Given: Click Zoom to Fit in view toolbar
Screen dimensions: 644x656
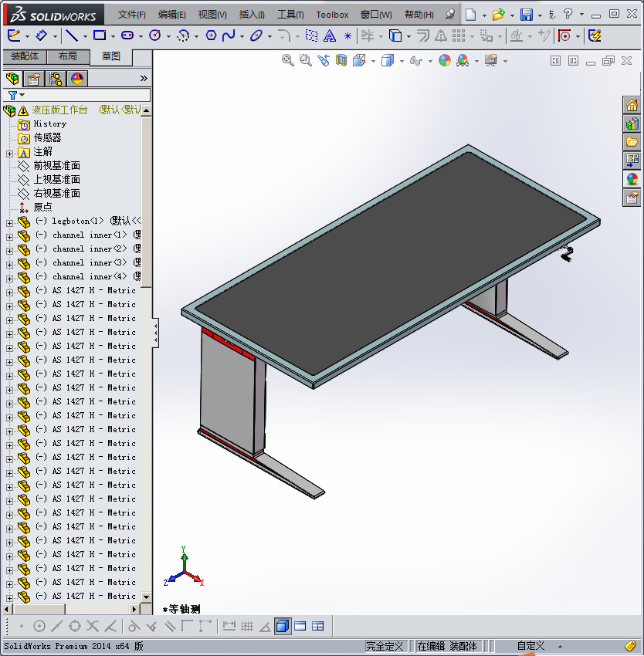Looking at the screenshot, I should (288, 61).
